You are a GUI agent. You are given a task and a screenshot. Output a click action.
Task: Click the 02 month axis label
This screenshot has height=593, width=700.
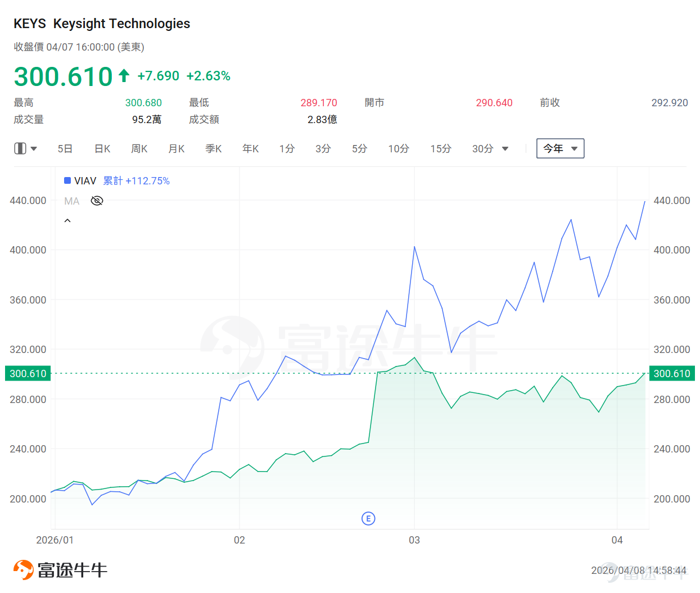point(240,540)
